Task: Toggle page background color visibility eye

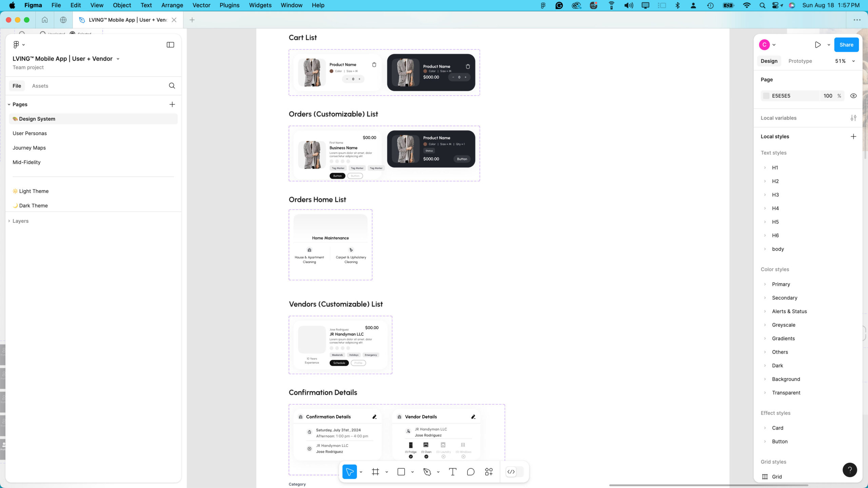Action: coord(853,96)
